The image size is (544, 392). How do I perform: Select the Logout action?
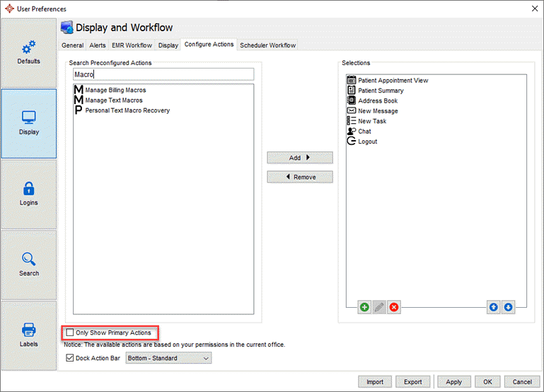tap(367, 142)
